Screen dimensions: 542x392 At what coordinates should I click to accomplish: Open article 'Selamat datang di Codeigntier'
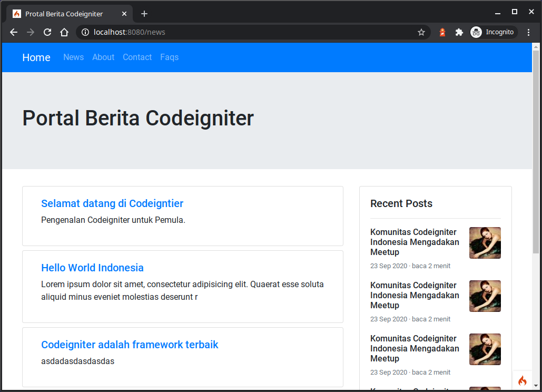point(112,203)
